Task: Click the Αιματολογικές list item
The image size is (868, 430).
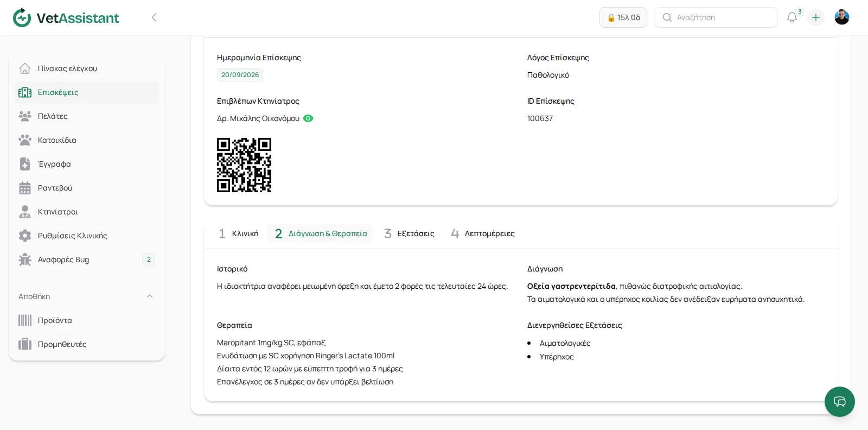Action: click(x=565, y=343)
